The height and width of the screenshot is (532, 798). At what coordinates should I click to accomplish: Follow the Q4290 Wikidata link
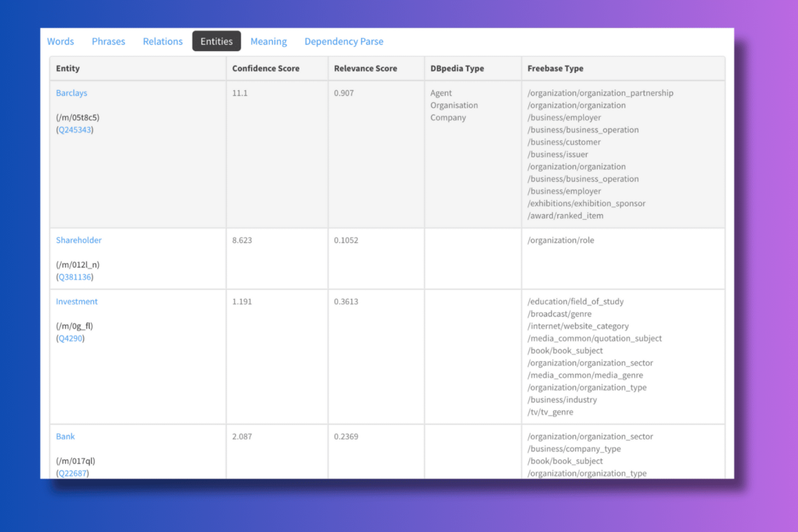70,338
